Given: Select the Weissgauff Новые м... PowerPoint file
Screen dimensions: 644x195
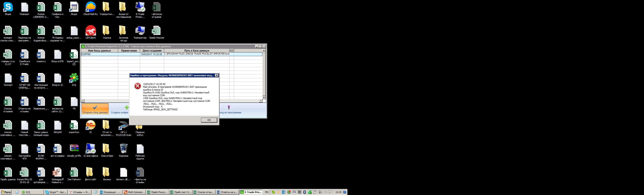Looking at the screenshot, I should click(x=58, y=175).
